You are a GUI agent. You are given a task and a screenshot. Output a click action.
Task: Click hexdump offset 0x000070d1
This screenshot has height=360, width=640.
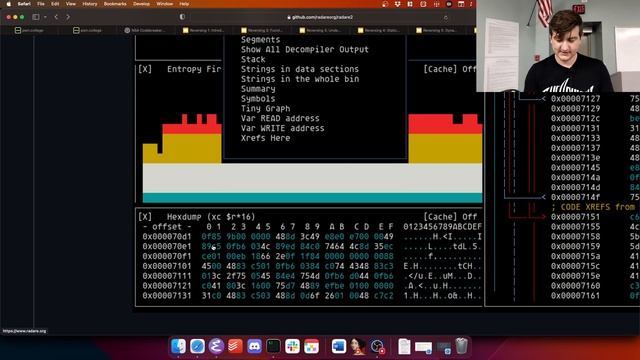pos(167,236)
